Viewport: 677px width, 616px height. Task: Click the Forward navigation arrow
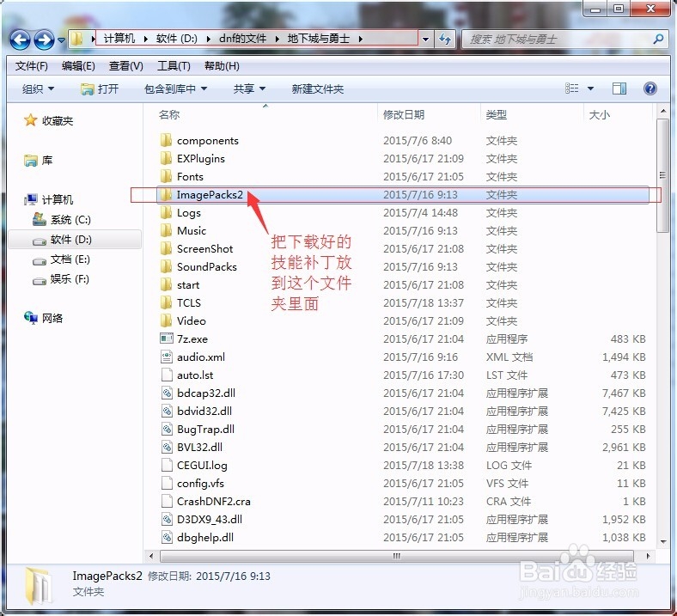44,40
